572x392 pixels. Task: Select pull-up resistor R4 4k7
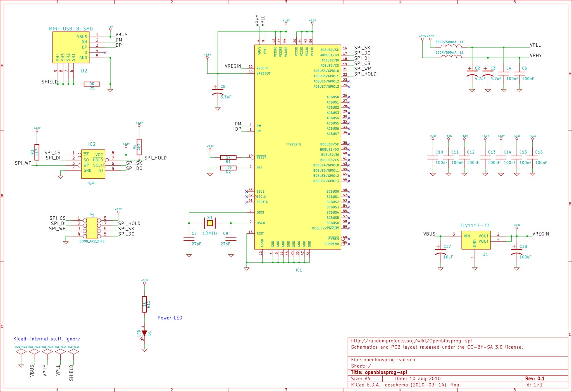139,147
